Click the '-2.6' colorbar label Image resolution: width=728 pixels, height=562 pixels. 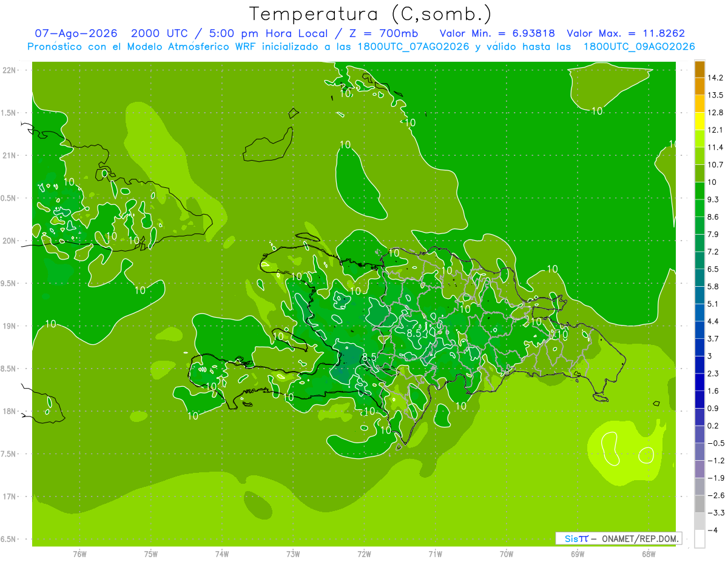pyautogui.click(x=715, y=495)
